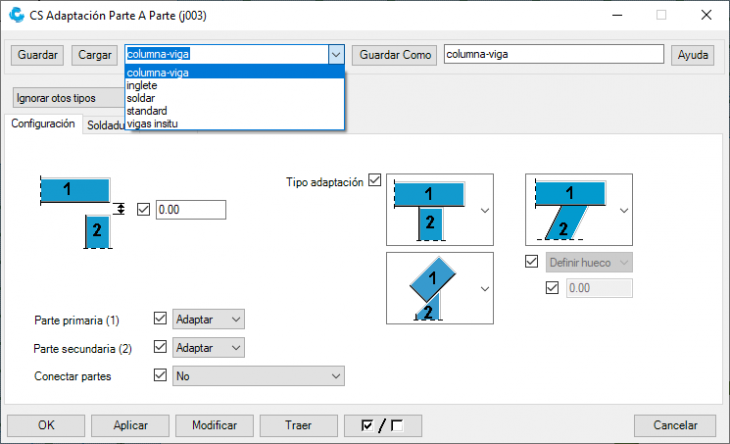Switch to the Configuración tab
730x444 pixels.
tap(43, 124)
